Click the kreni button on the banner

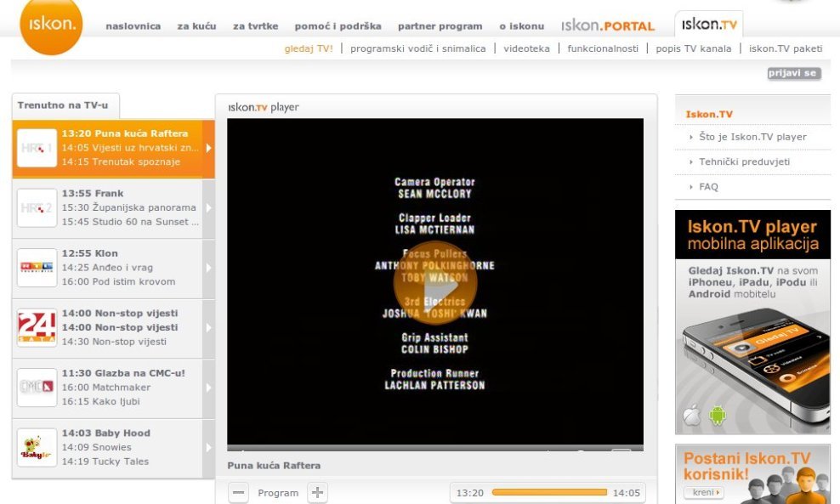point(704,492)
